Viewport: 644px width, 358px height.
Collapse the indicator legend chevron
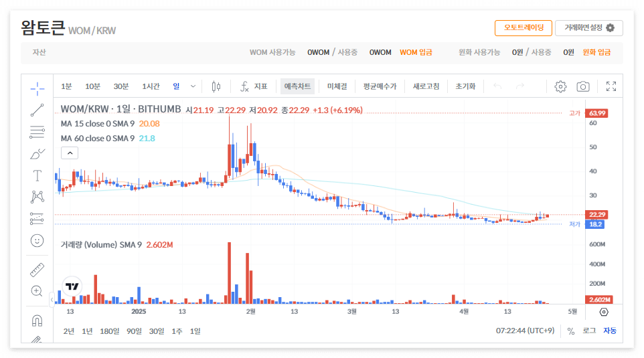pyautogui.click(x=70, y=153)
